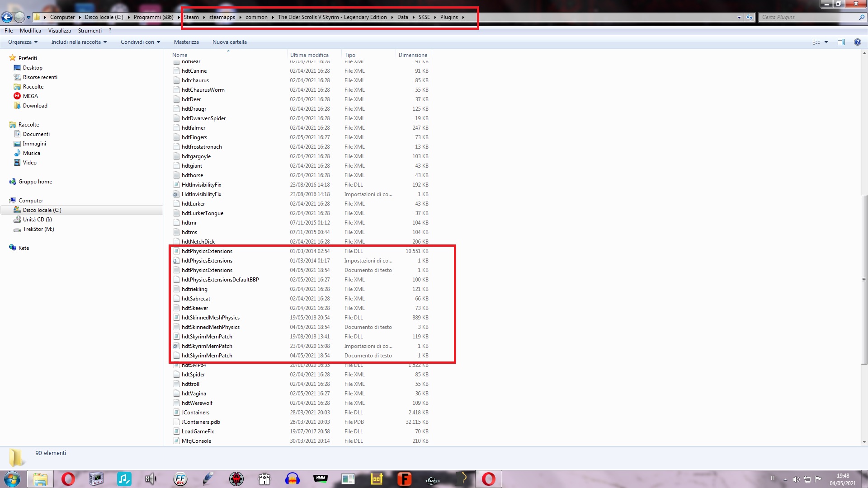The height and width of the screenshot is (488, 868).
Task: Select the HdtInvisibilityFix File DLL row
Action: click(301, 185)
